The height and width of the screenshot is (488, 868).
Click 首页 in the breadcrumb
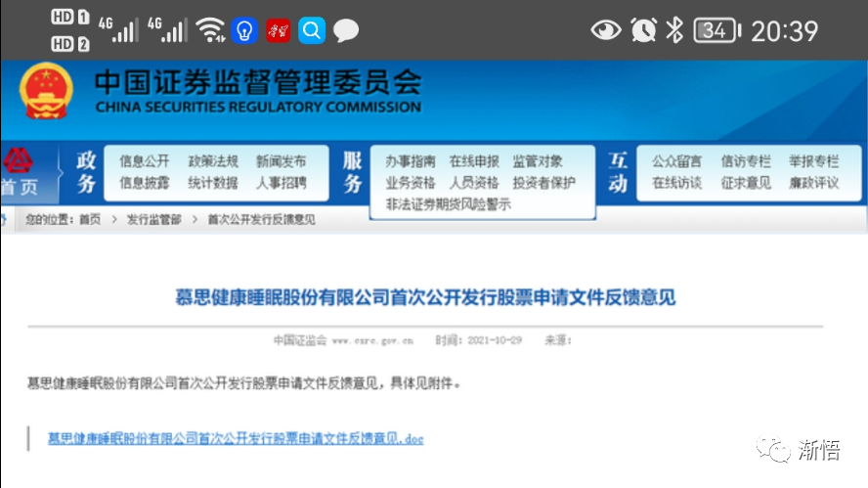(x=90, y=220)
